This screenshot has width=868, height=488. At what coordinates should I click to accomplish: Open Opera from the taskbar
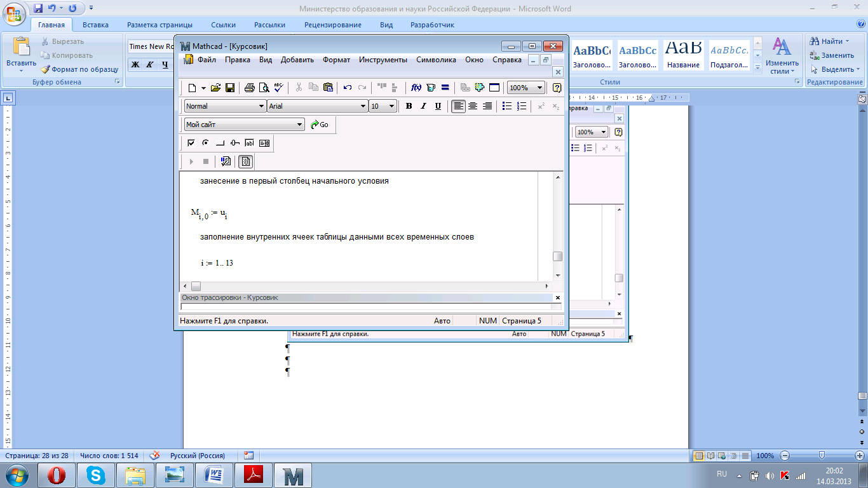pyautogui.click(x=57, y=475)
